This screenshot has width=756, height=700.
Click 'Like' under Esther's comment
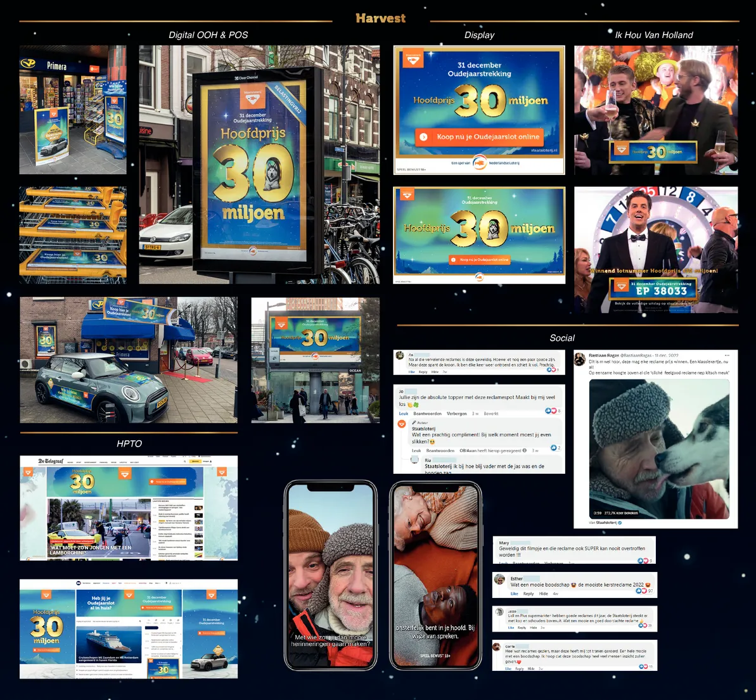click(x=515, y=594)
